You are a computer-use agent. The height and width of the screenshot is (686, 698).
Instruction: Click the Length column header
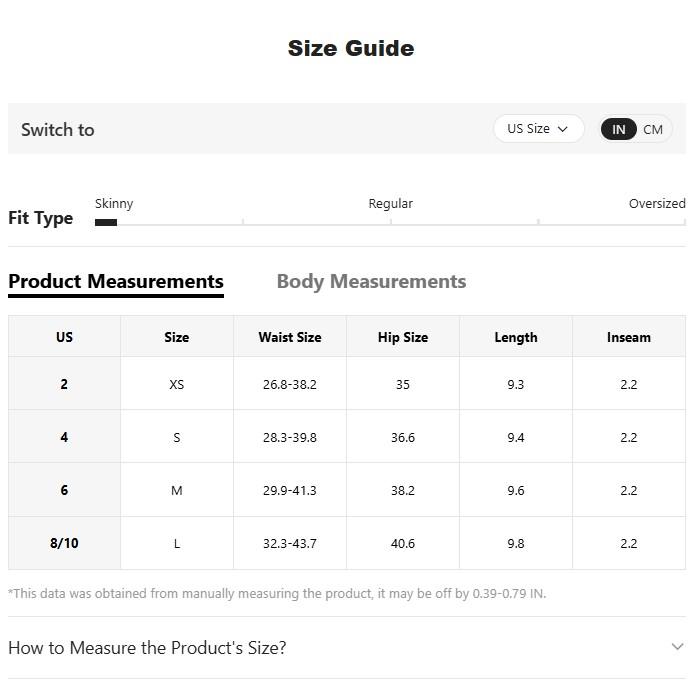click(516, 337)
